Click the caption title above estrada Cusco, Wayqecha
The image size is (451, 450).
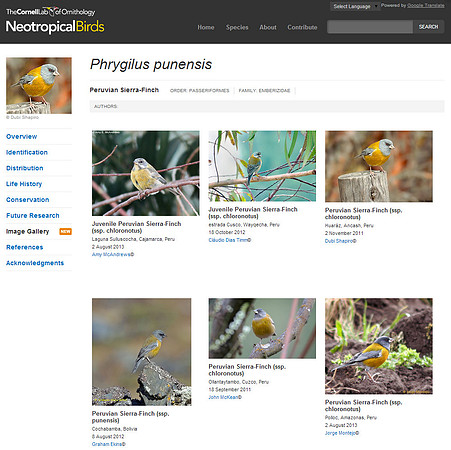253,213
